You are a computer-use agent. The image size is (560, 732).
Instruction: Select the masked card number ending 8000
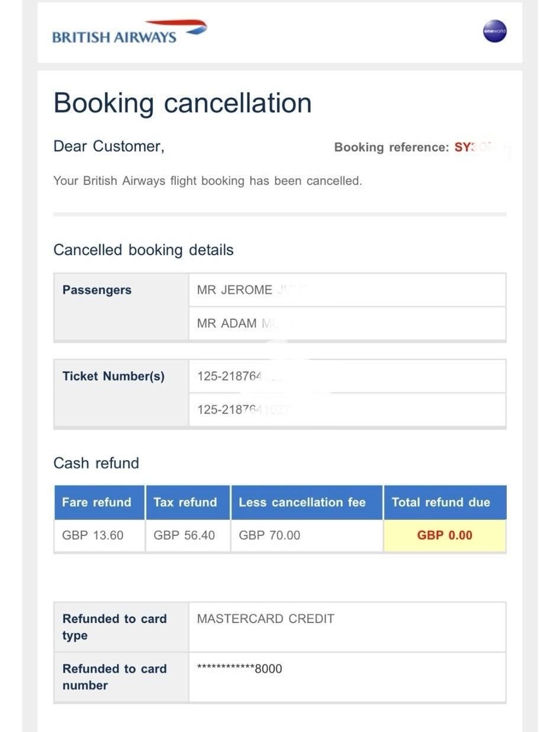(240, 669)
